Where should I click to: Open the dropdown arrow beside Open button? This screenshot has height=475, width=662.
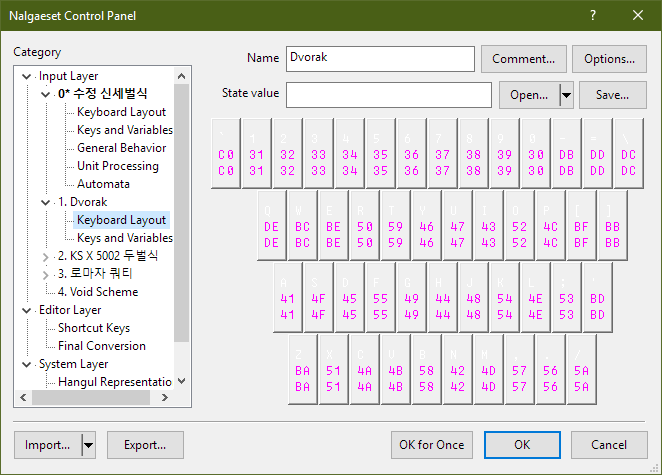tap(567, 95)
